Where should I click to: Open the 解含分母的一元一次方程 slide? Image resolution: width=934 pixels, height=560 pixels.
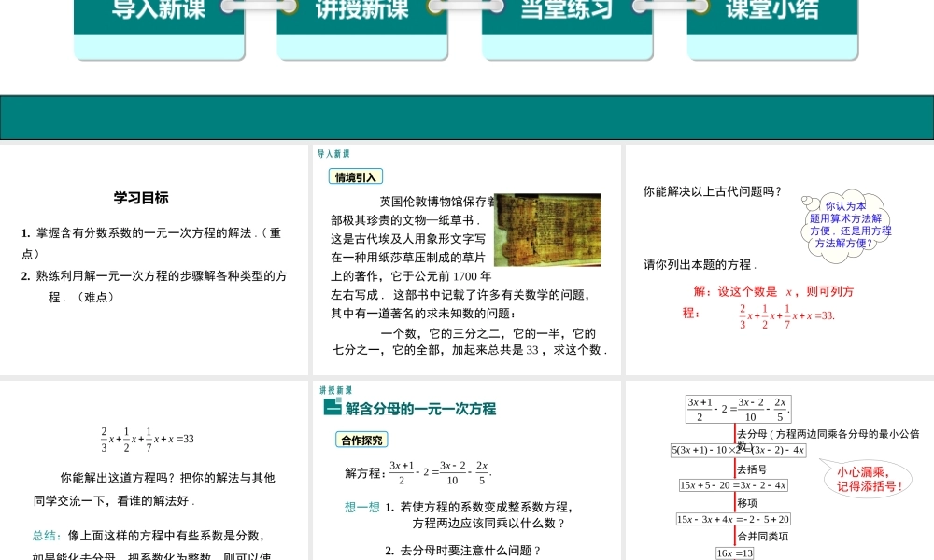467,470
